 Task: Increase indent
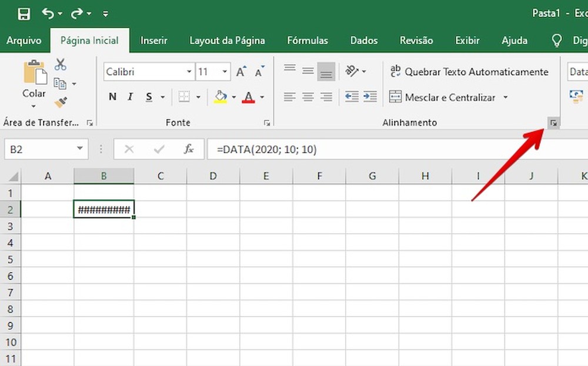click(x=370, y=97)
